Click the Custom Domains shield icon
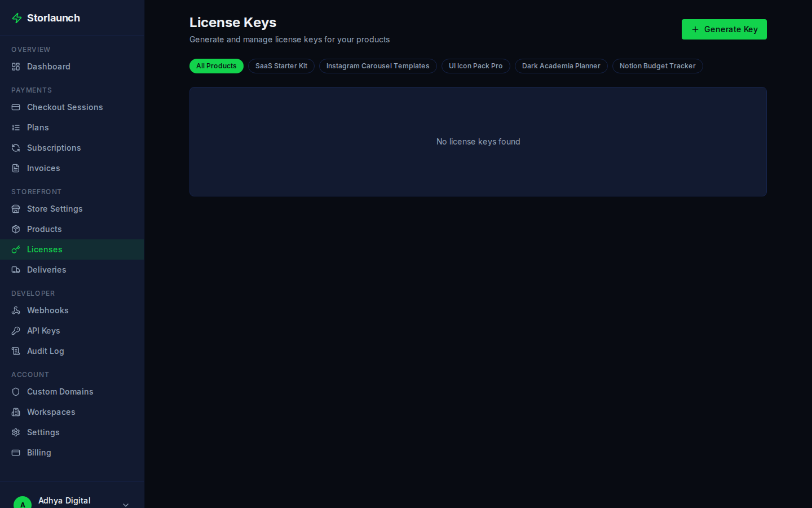This screenshot has width=812, height=508. (x=16, y=391)
